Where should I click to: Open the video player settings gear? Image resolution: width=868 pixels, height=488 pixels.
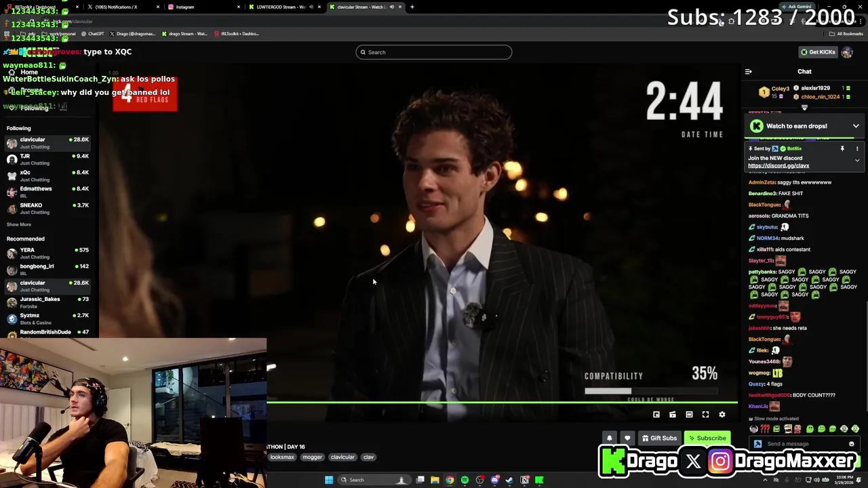tap(722, 415)
